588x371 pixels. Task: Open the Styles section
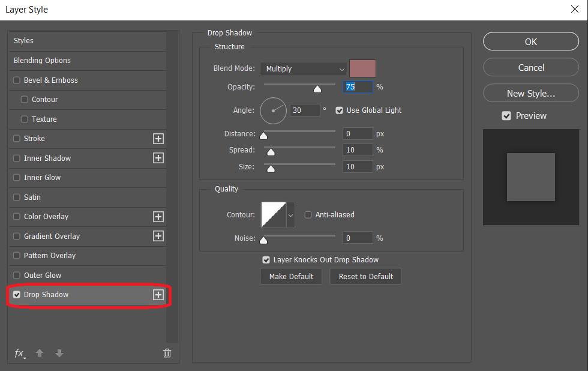(24, 41)
